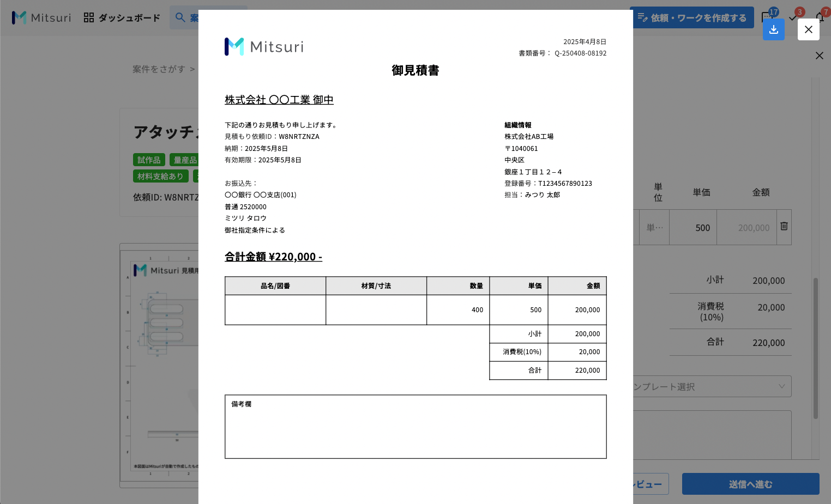Click 依頼・ワークを作成する button
This screenshot has height=504, width=831.
pyautogui.click(x=692, y=17)
